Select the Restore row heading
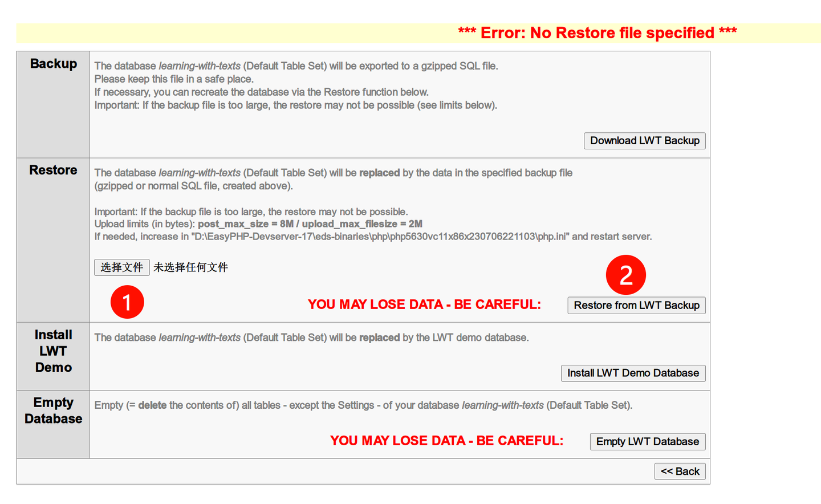Viewport: 821px width, 504px height. (54, 170)
